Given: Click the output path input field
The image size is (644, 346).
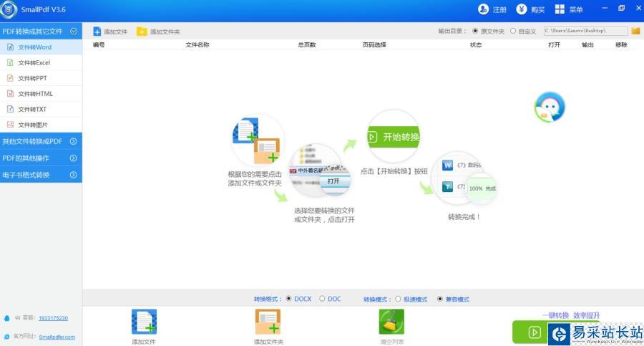Looking at the screenshot, I should [x=585, y=31].
